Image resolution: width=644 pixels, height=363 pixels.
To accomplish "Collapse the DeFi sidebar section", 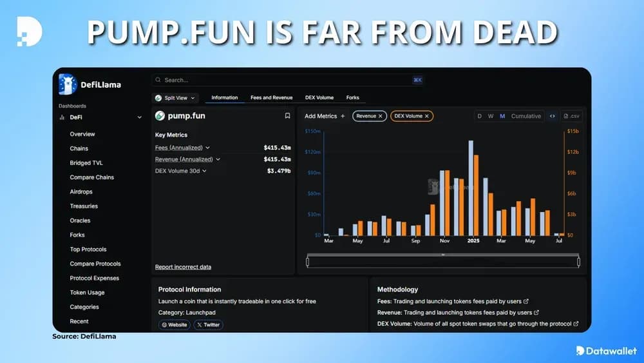I will (x=139, y=117).
